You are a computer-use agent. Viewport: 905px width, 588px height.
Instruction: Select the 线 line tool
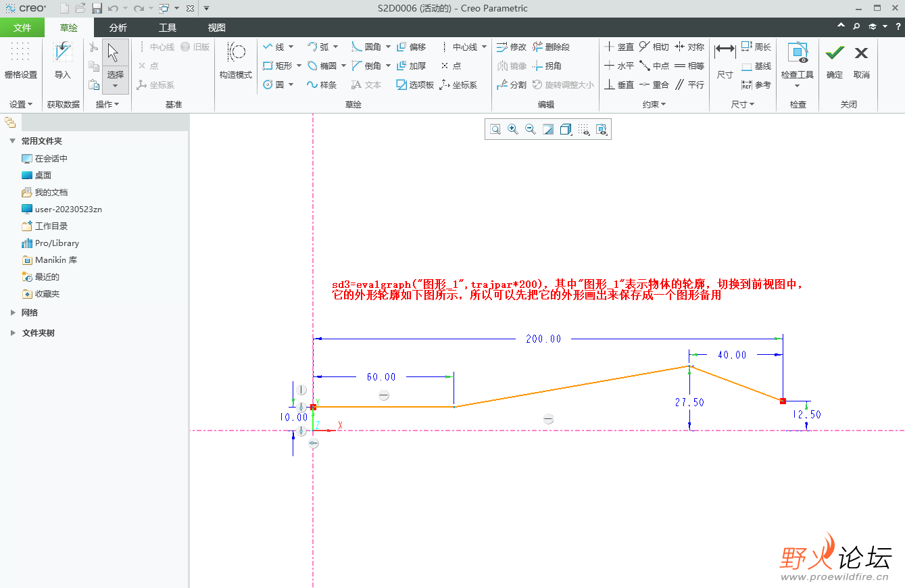pyautogui.click(x=274, y=47)
